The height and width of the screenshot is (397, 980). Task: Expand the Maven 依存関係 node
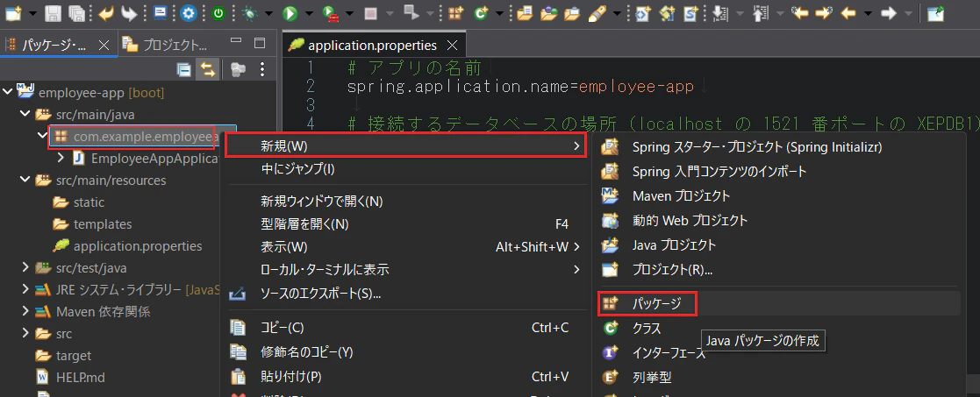pos(25,311)
